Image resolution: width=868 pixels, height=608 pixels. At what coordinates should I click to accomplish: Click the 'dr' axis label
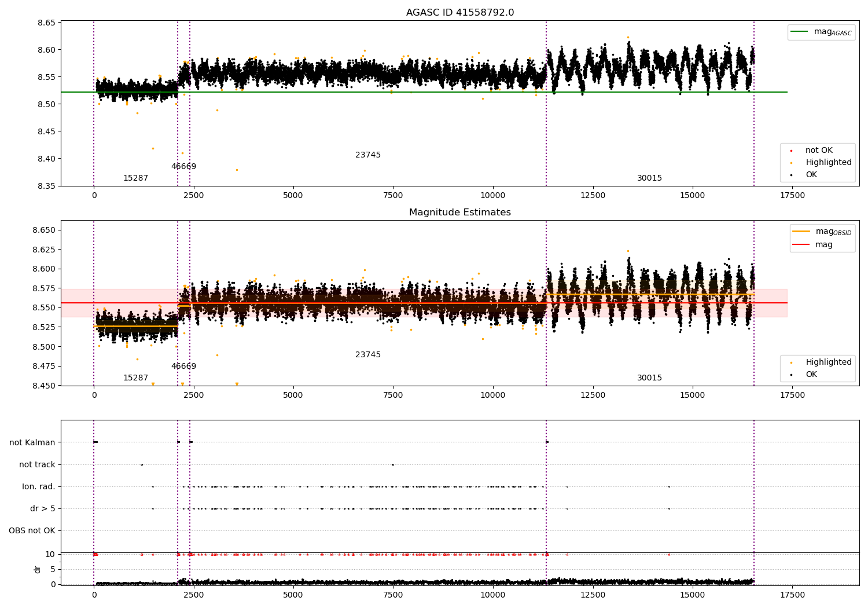click(x=38, y=569)
